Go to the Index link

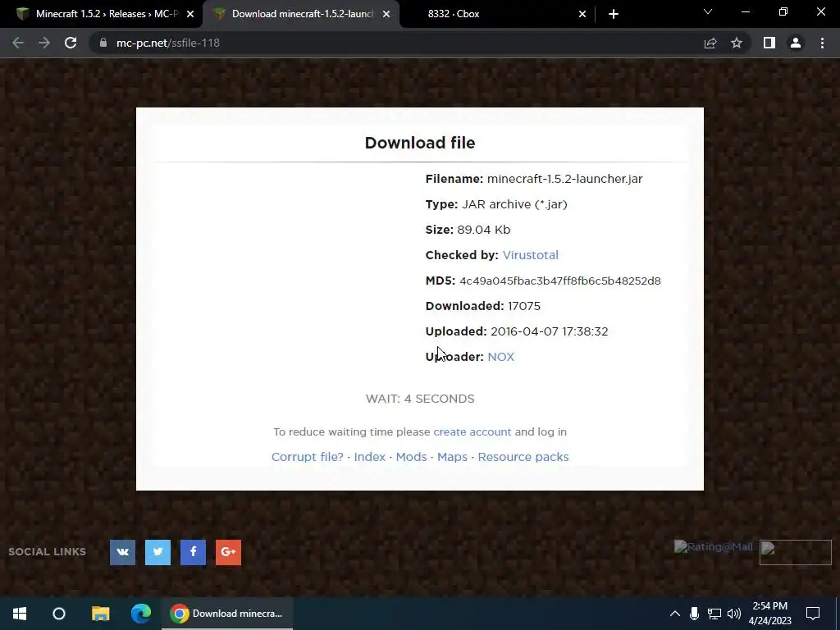click(x=370, y=457)
